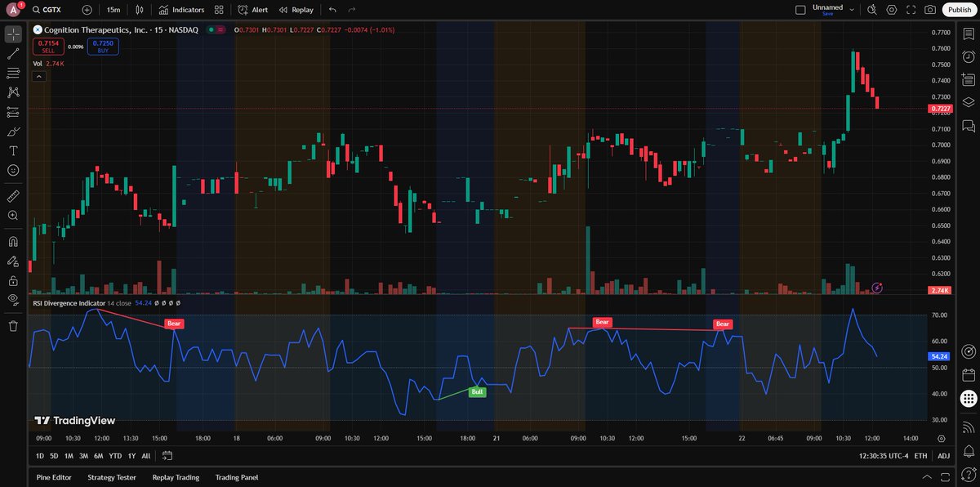Open the emoji icons tool
This screenshot has height=487, width=980.
coord(13,170)
